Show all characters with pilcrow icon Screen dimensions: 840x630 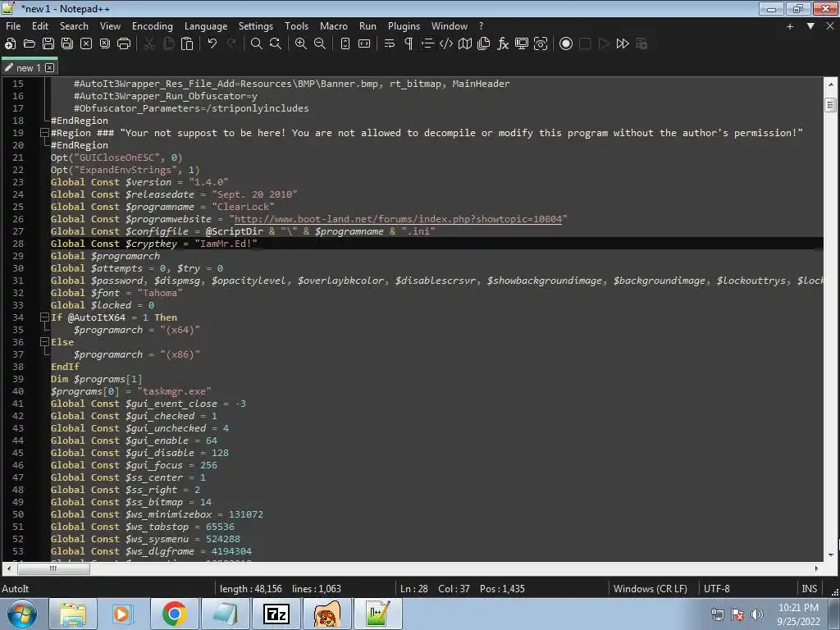(409, 44)
